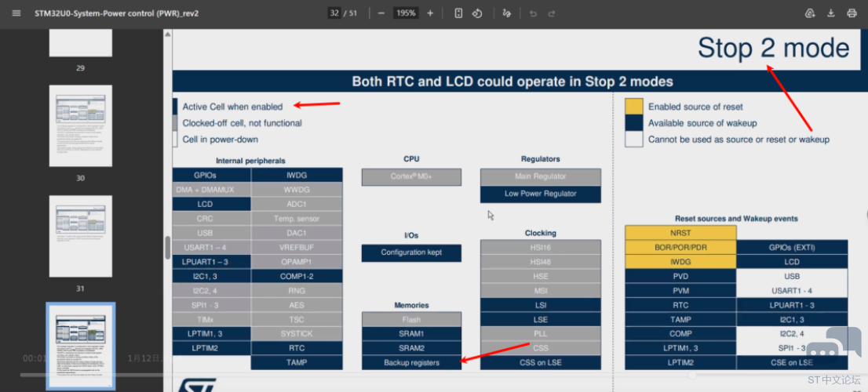Click the 'GPIOs (EXTI)' wakeup cell
This screenshot has width=868, height=392.
click(x=792, y=247)
